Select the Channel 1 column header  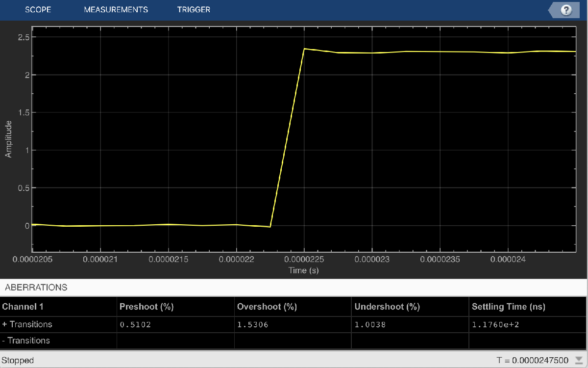tap(23, 307)
